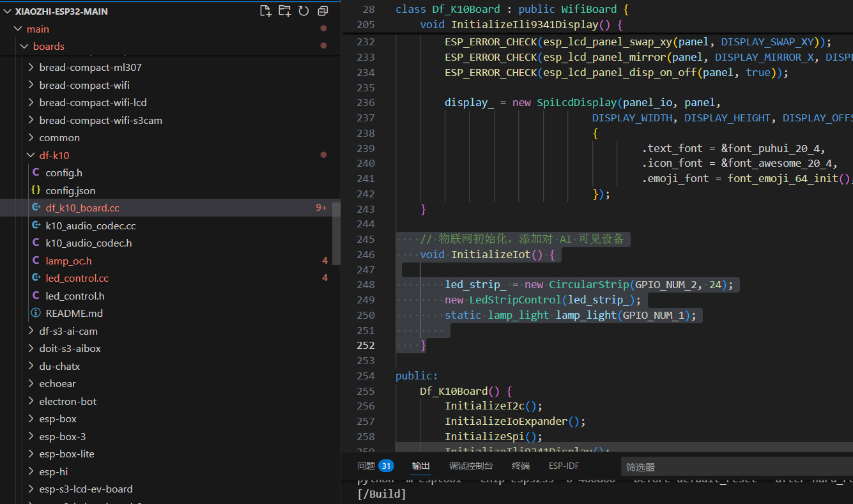The width and height of the screenshot is (853, 504).
Task: Switch to the 输出 panel tab
Action: [x=421, y=466]
